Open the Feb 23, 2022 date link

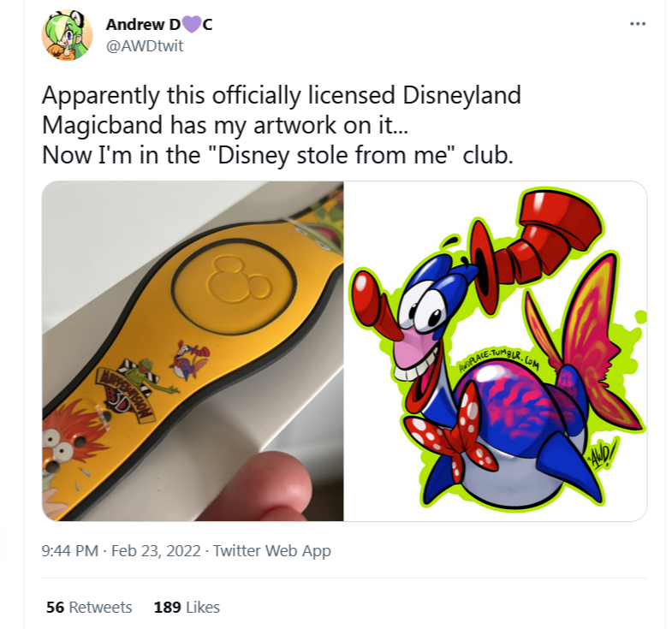(x=156, y=550)
